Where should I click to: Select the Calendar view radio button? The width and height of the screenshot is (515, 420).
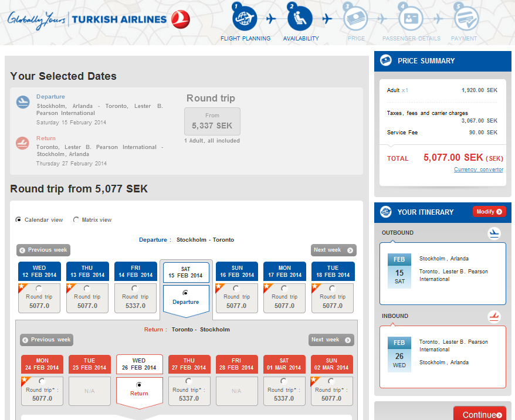[x=19, y=220]
